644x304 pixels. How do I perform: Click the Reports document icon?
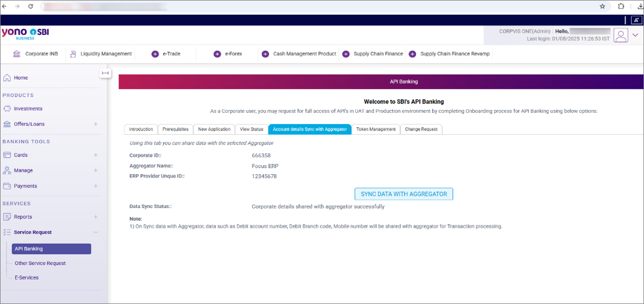(6, 217)
